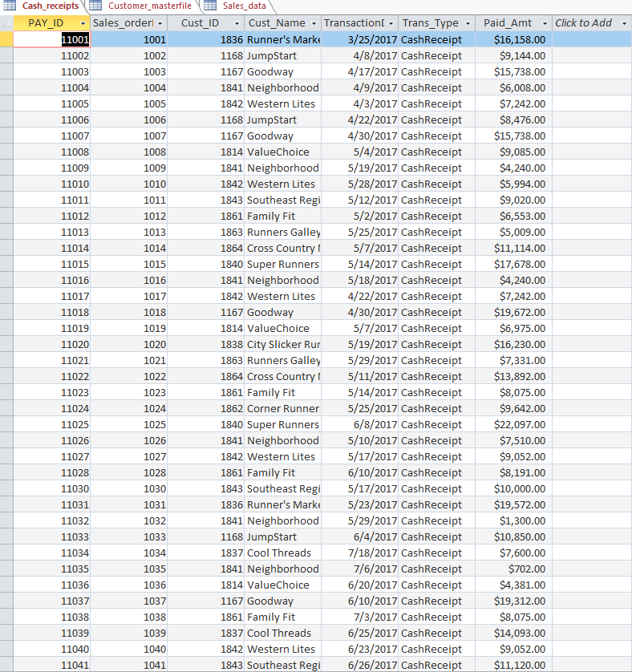Click the table icon on Cash_receipts tab

10,6
